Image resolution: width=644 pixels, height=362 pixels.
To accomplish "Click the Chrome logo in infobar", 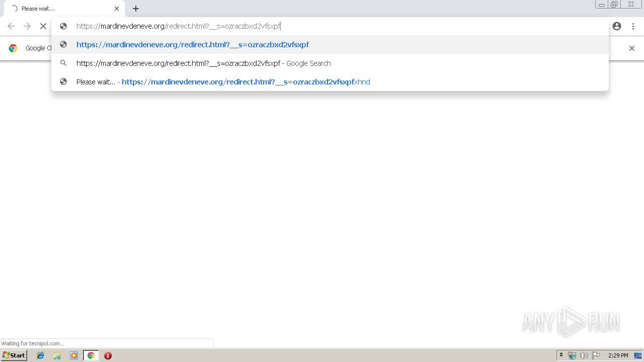I will coord(13,48).
